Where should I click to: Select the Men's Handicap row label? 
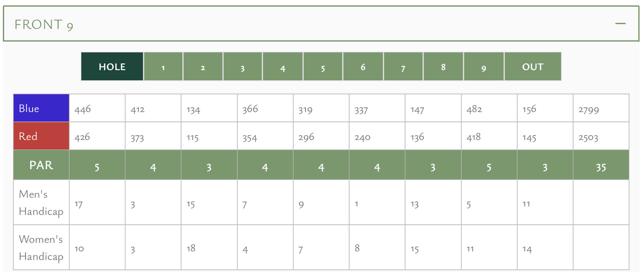(x=41, y=202)
